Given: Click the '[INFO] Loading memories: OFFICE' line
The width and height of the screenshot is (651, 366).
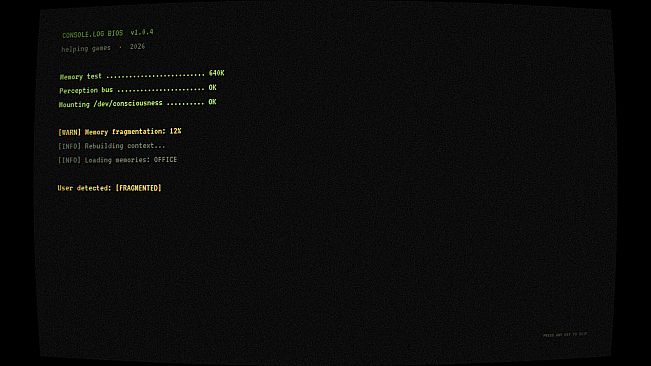Looking at the screenshot, I should [117, 160].
